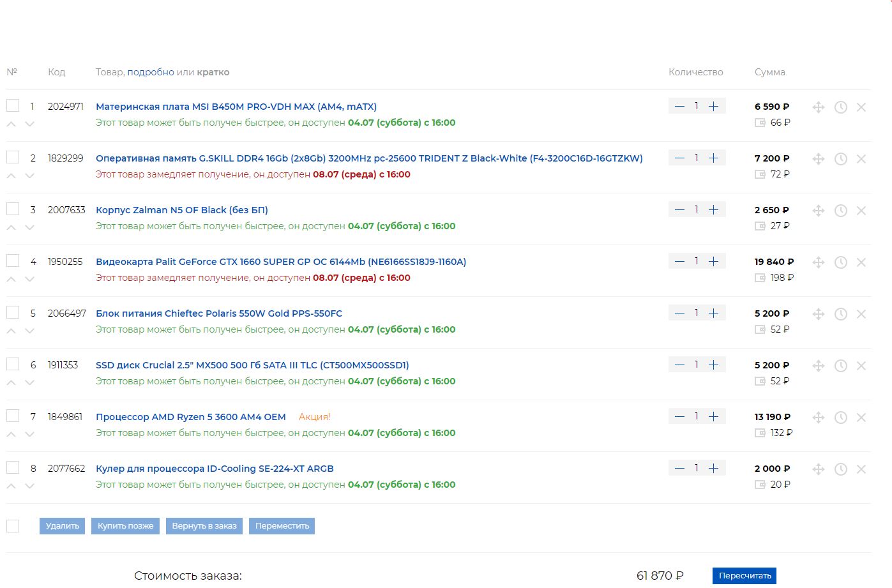Check the box for item 2 G.SKILL memory
The image size is (892, 588).
pyautogui.click(x=13, y=157)
